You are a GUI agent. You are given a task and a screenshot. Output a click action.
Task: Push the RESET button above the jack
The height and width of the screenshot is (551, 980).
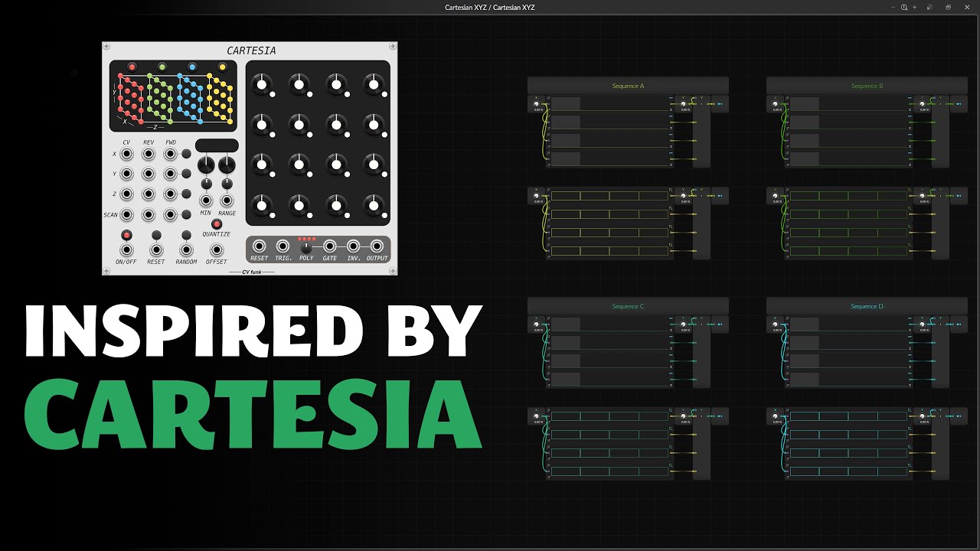(x=156, y=235)
